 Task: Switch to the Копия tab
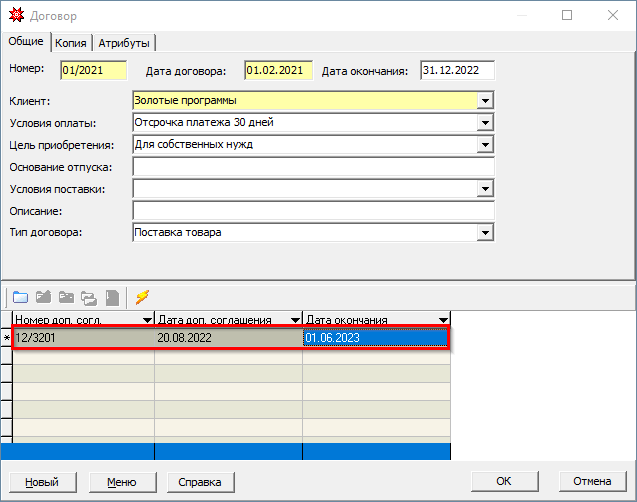[70, 43]
